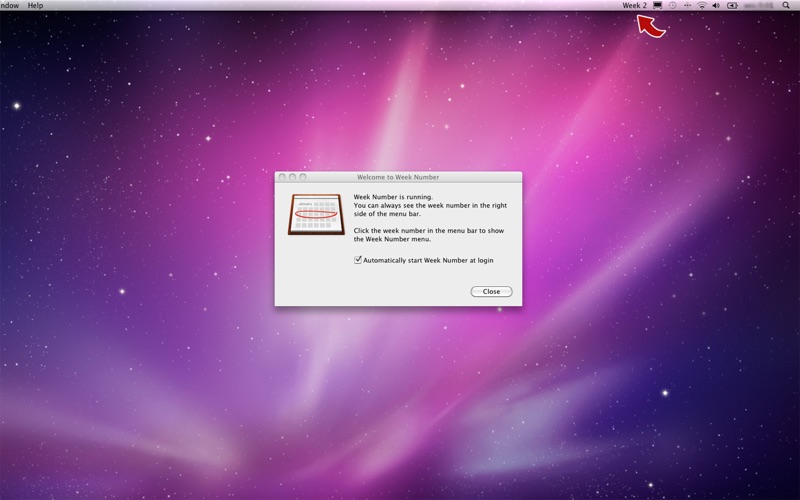
Task: Click the dialog's red close window button
Action: [x=282, y=177]
